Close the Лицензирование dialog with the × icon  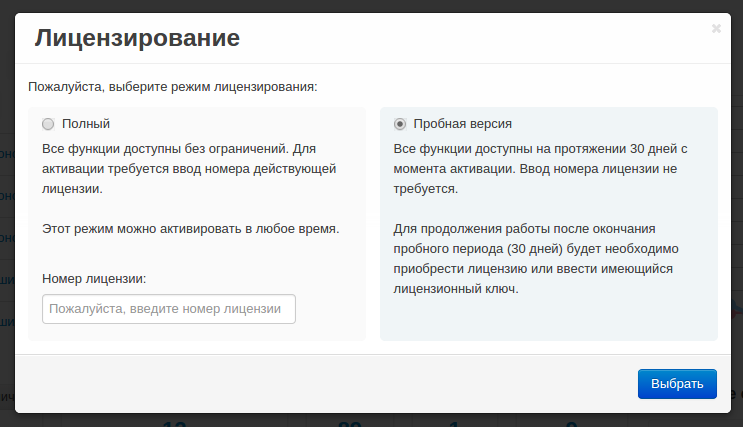[x=716, y=29]
